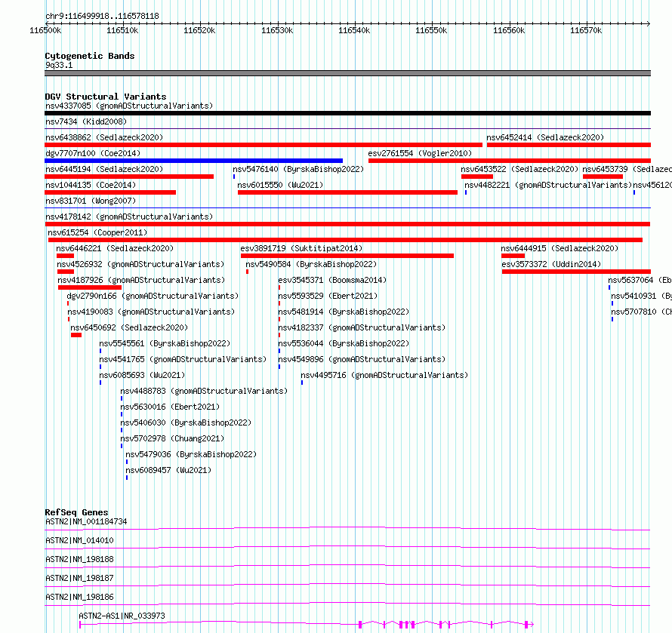Open nsv5481914 (ByrskaBishop2022) label
Viewport: 672px width, 633px height.
point(344,312)
